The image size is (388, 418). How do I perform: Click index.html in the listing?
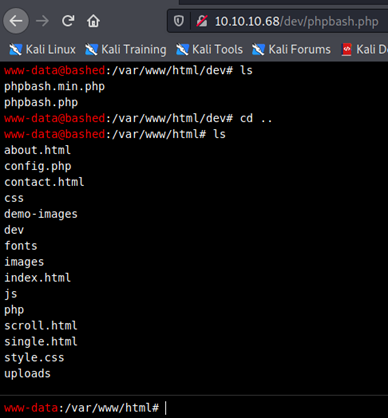click(37, 278)
